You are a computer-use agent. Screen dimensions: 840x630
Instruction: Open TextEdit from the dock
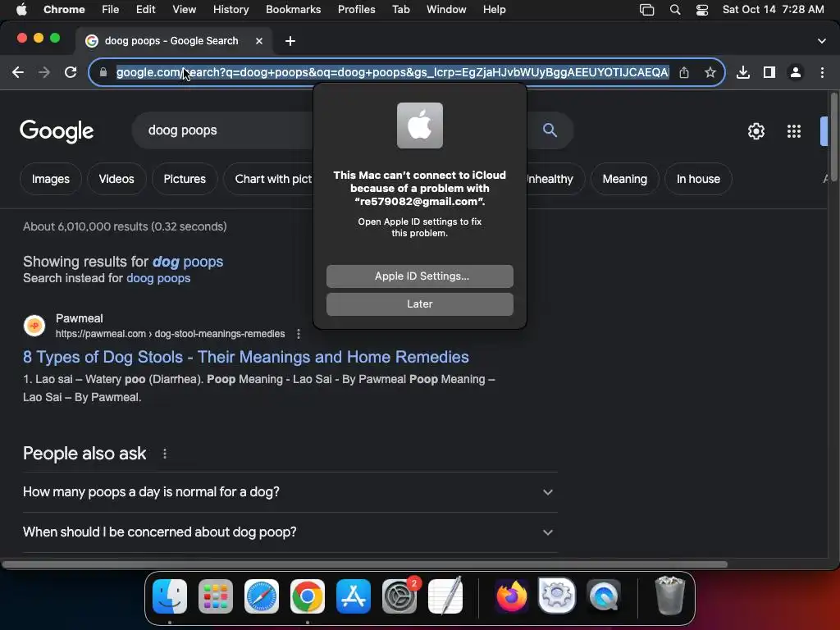coord(445,596)
